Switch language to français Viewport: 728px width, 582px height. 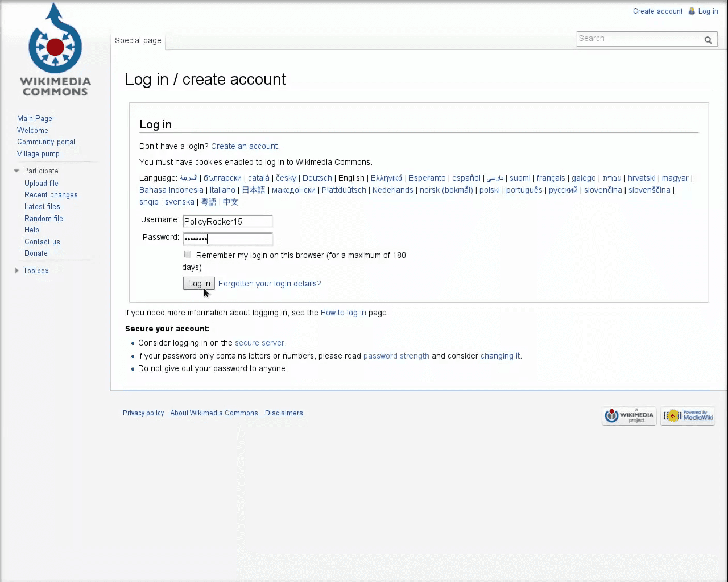click(x=551, y=178)
